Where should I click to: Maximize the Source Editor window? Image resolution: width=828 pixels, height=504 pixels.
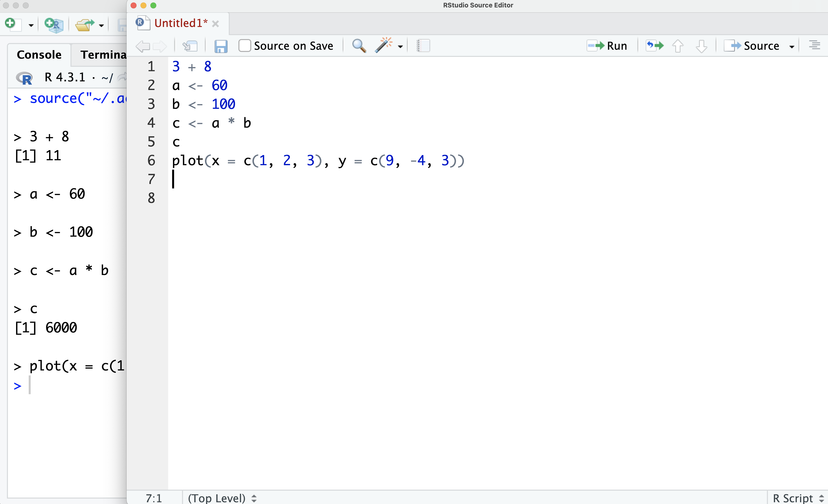[153, 5]
